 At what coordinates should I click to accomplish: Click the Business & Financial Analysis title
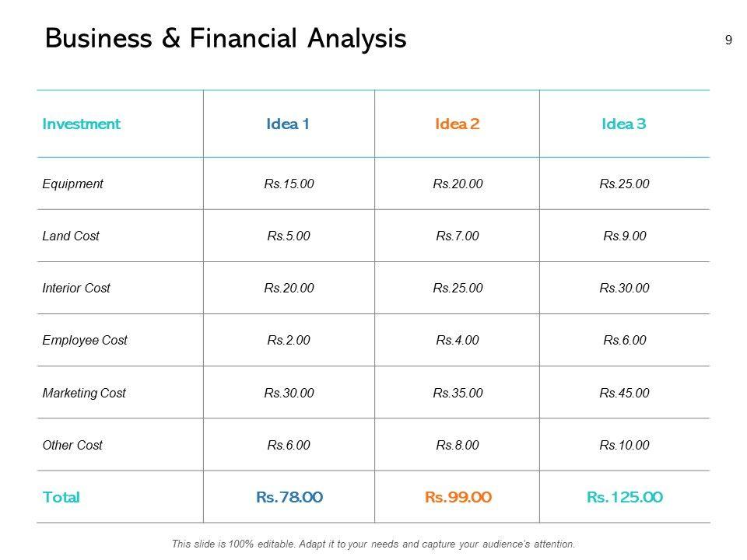coord(226,38)
